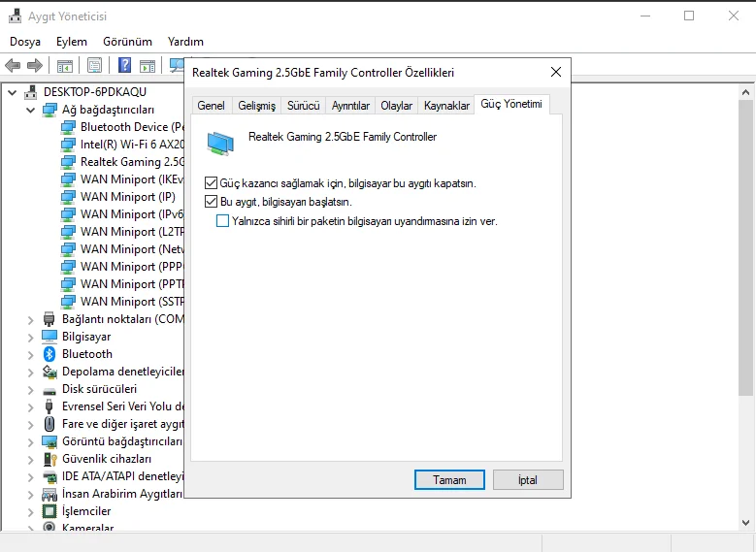Select Intel(R) Wi-Fi 6 adapter

122,145
